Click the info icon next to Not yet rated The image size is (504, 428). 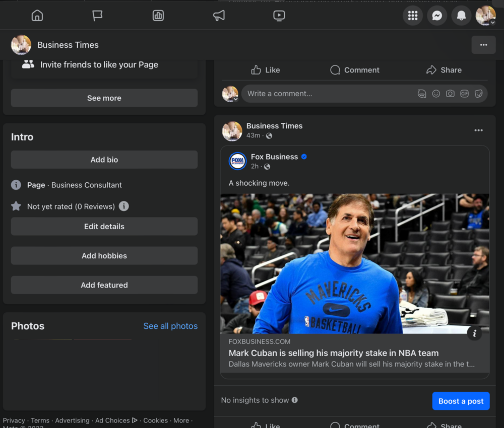tap(124, 206)
